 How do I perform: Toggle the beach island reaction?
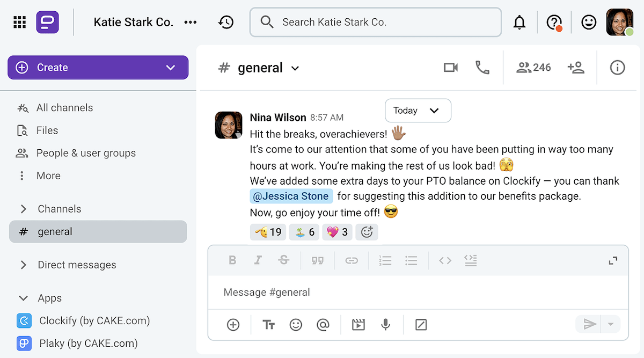coord(304,232)
